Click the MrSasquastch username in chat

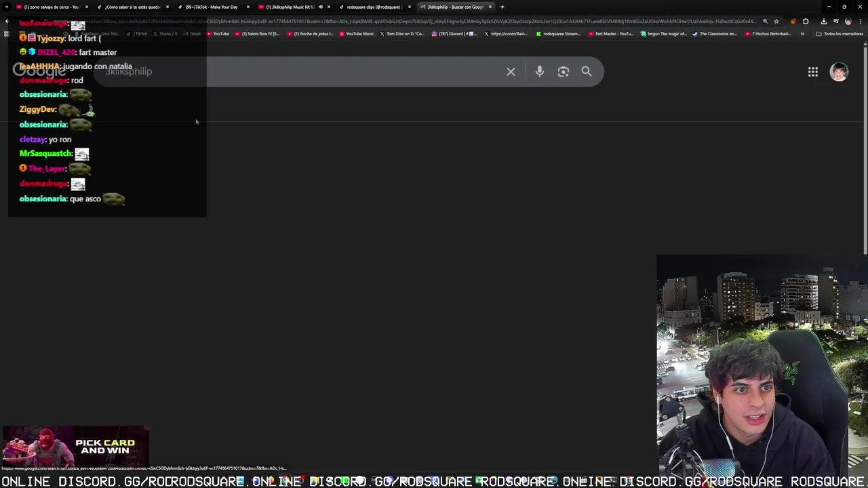pyautogui.click(x=45, y=154)
